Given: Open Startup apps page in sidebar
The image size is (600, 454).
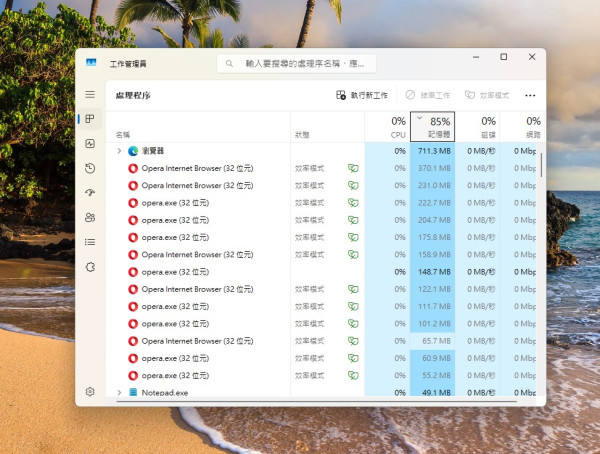Looking at the screenshot, I should (90, 193).
